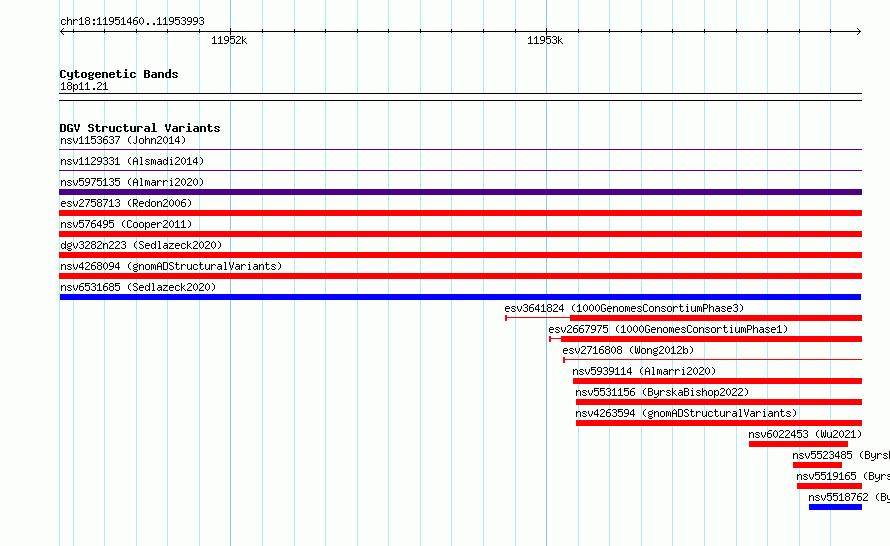
Task: Click the dgv3282n223 (Sedlazeck2020) variant label
Action: [x=141, y=245]
